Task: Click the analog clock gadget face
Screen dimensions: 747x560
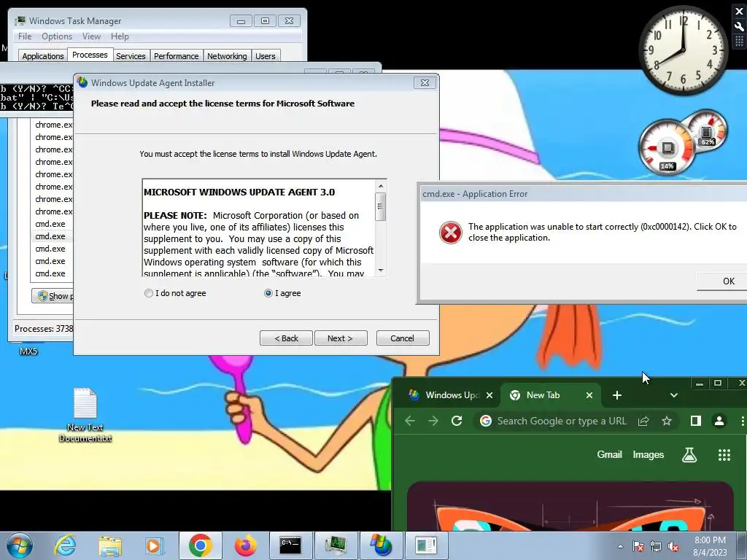Action: coord(683,50)
